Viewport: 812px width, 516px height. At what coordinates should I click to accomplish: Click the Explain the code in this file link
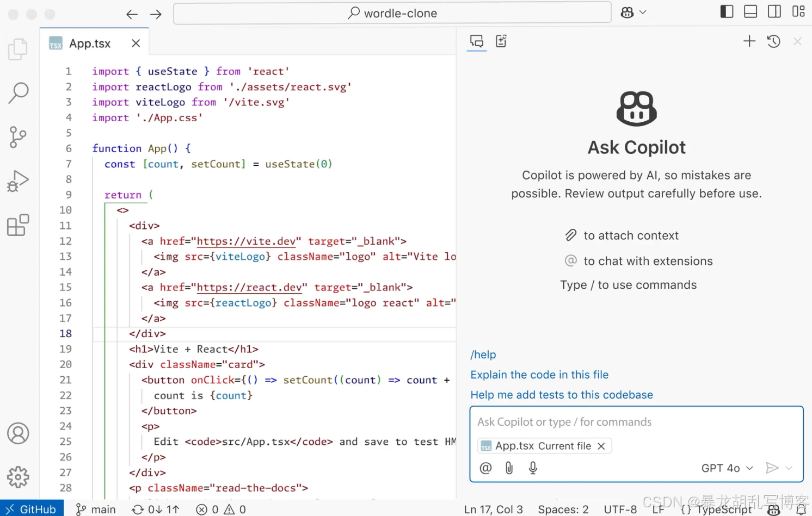[x=539, y=375]
